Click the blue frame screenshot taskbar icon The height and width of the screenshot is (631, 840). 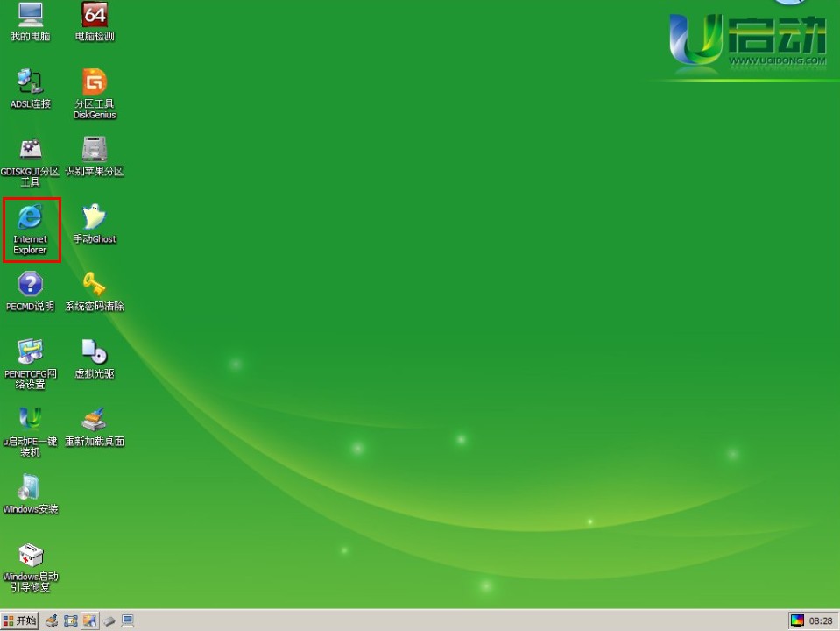tap(71, 620)
